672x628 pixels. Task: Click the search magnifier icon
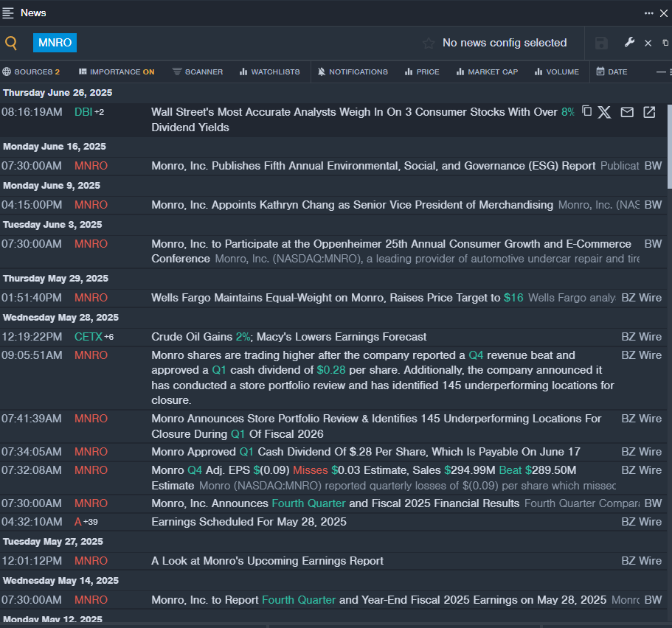(11, 43)
